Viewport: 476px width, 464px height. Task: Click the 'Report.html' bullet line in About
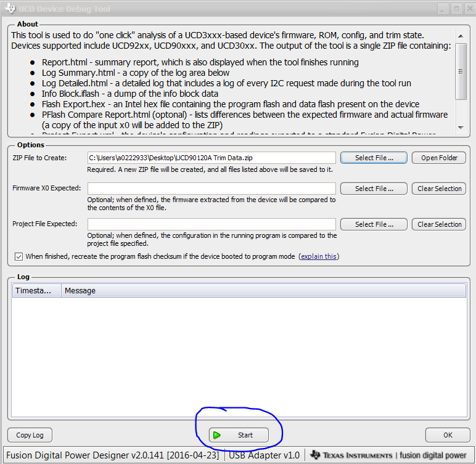pyautogui.click(x=200, y=62)
